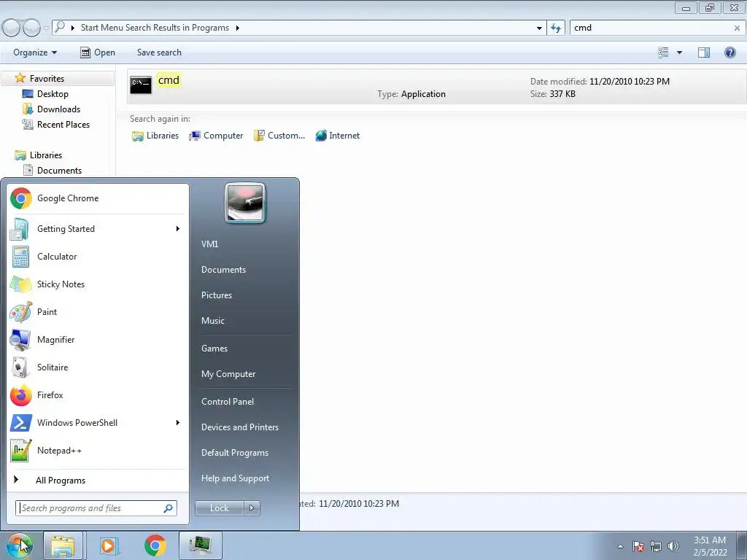
Task: Launch Sticky Notes from Start menu
Action: pos(97,284)
